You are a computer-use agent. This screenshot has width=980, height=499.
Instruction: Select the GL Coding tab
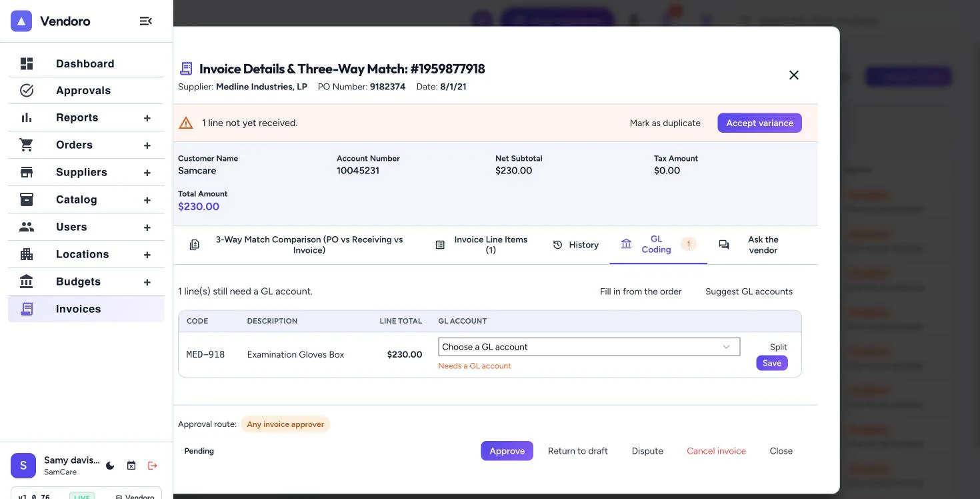(x=658, y=245)
